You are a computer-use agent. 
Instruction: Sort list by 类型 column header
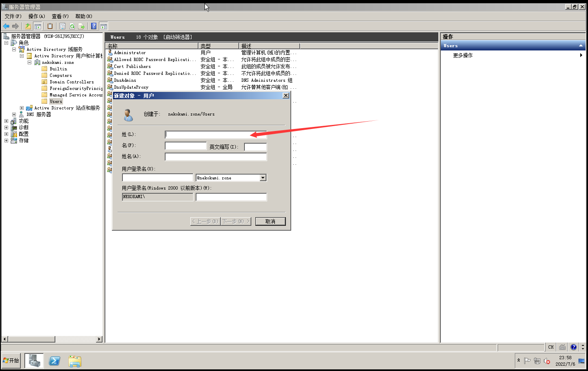pyautogui.click(x=218, y=46)
